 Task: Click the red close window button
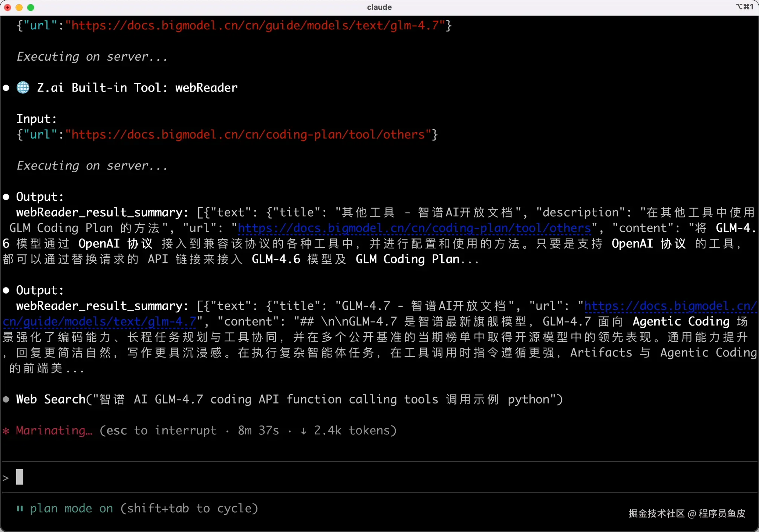point(7,7)
